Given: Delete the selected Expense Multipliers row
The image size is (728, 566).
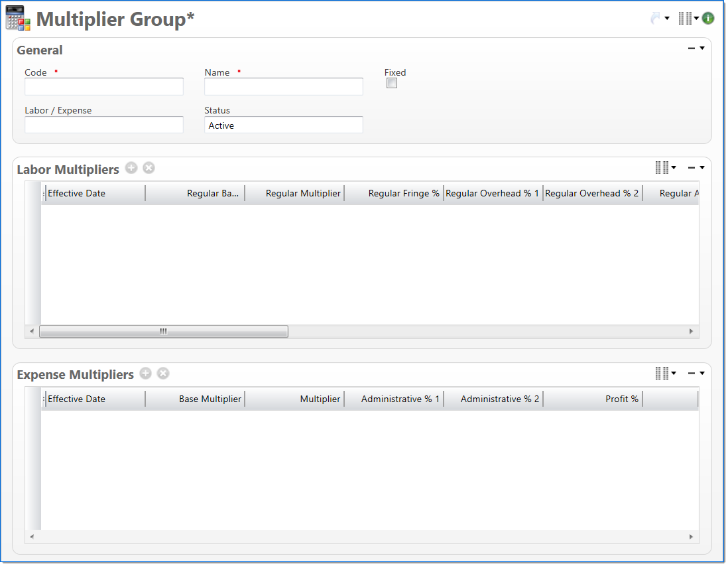Looking at the screenshot, I should pos(163,374).
